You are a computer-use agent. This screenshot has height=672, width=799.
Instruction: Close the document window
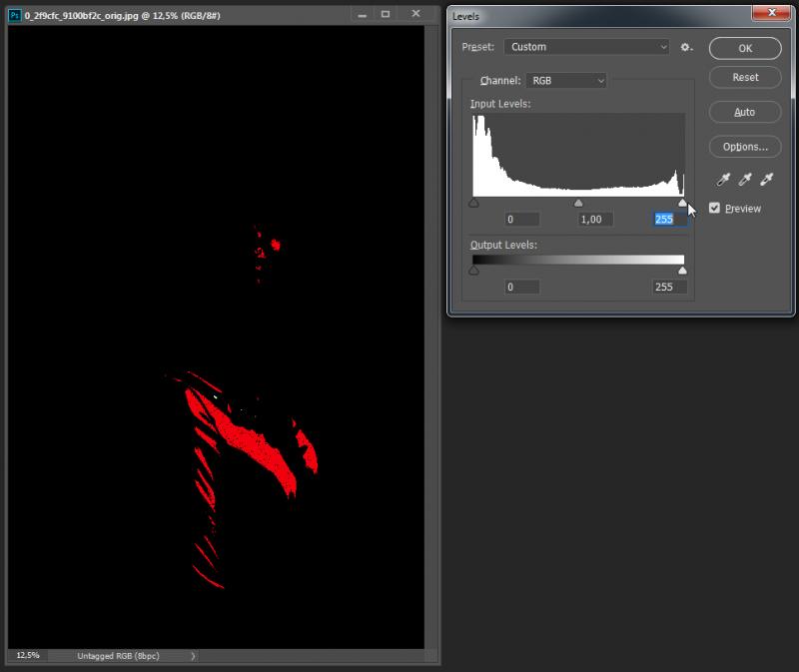415,14
